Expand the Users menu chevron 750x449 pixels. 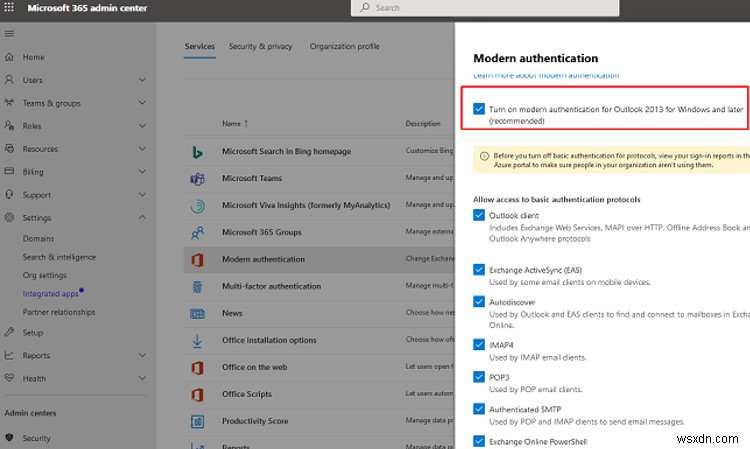(142, 79)
